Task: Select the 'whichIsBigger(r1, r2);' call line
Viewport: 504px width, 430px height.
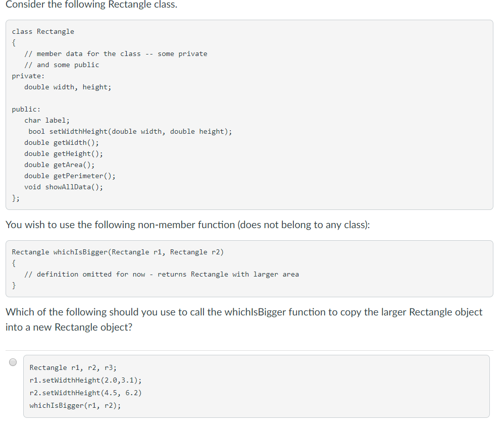Action: (74, 405)
